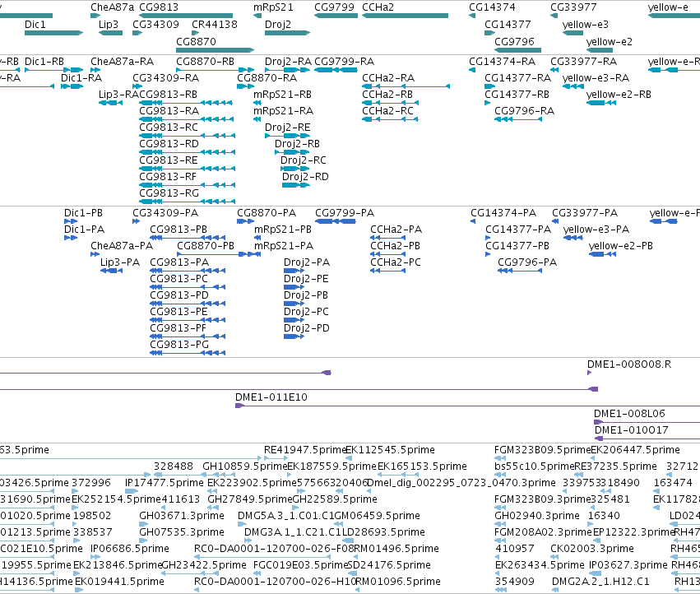
Task: Select EST label "SD24176.5prime"
Action: pyautogui.click(x=389, y=565)
